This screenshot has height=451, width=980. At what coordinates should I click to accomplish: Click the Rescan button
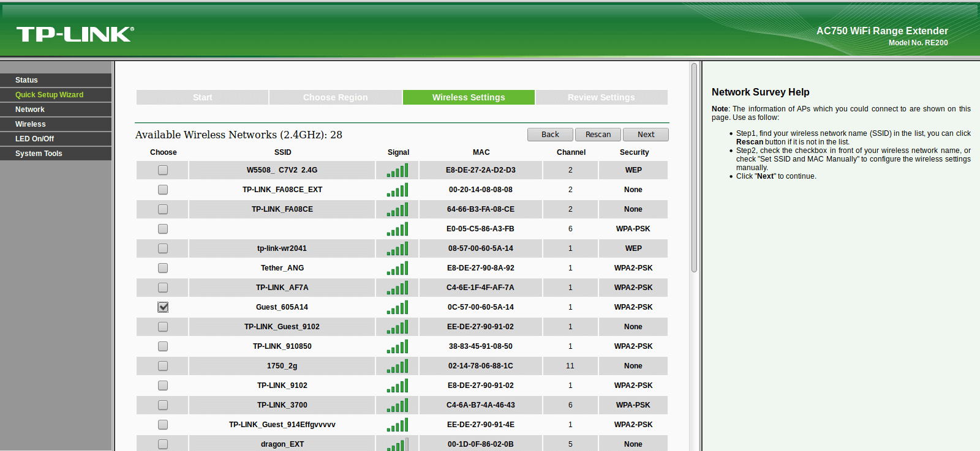point(598,135)
